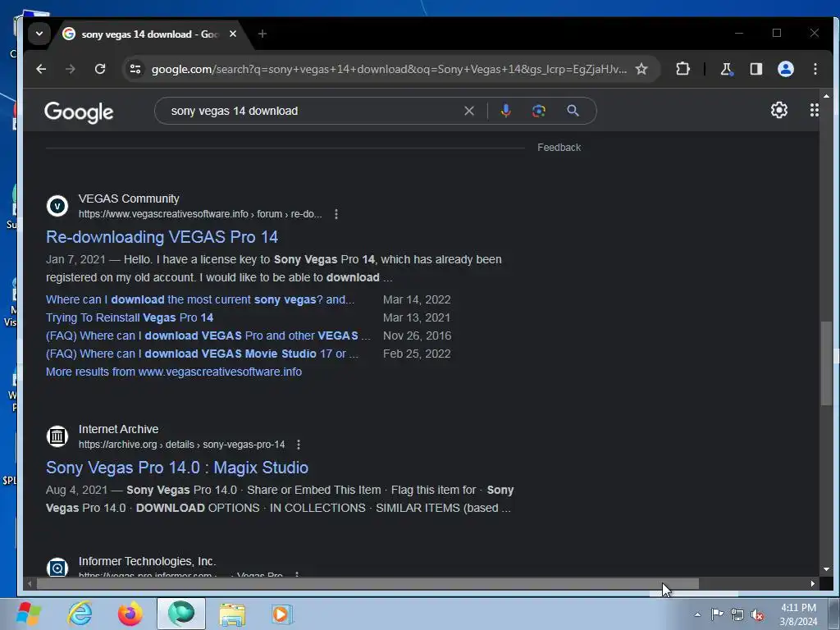
Task: Open Internet Archive result options menu
Action: pos(299,445)
